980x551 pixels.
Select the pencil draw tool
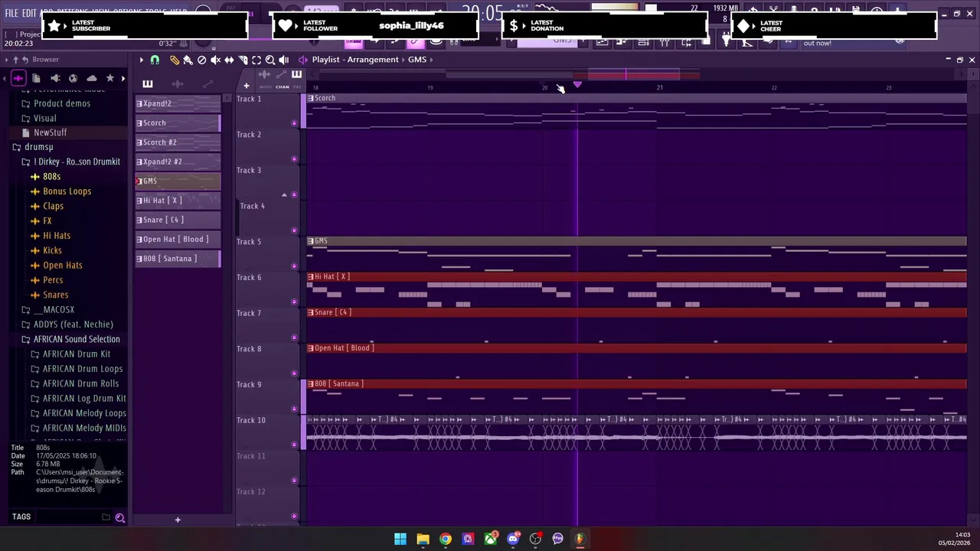[x=175, y=60]
